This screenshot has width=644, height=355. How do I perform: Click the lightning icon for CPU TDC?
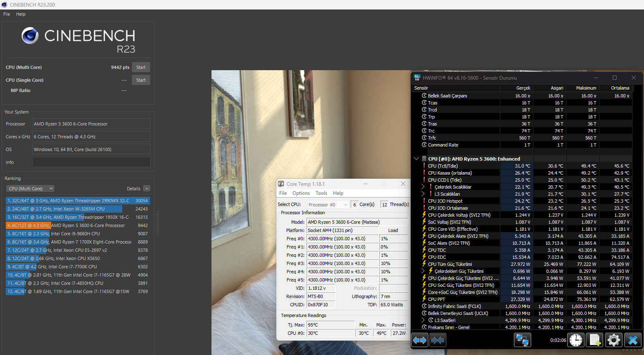[x=424, y=250]
